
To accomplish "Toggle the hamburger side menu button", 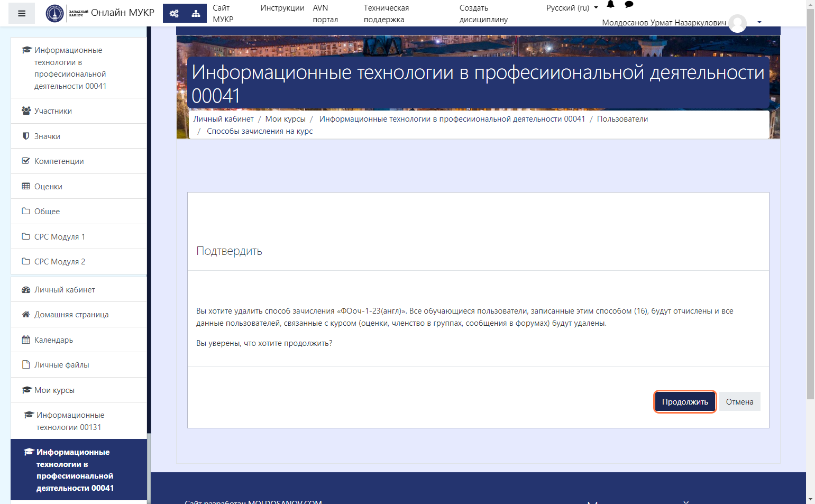I will click(22, 13).
